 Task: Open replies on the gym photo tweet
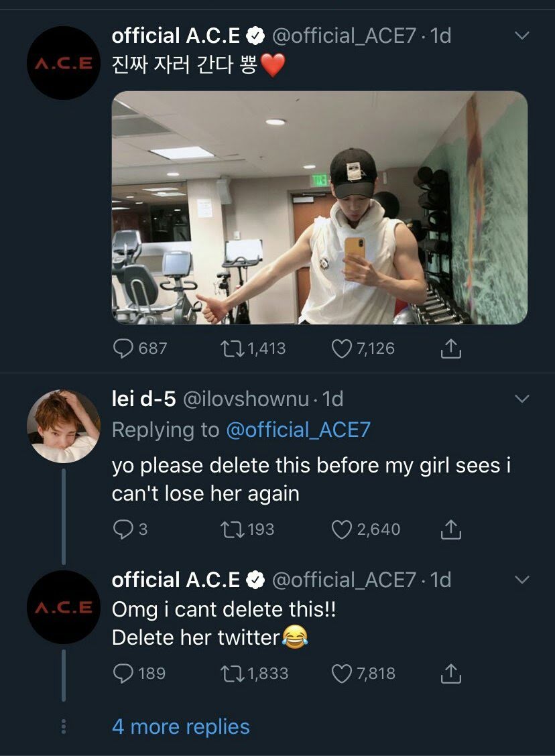tap(123, 349)
